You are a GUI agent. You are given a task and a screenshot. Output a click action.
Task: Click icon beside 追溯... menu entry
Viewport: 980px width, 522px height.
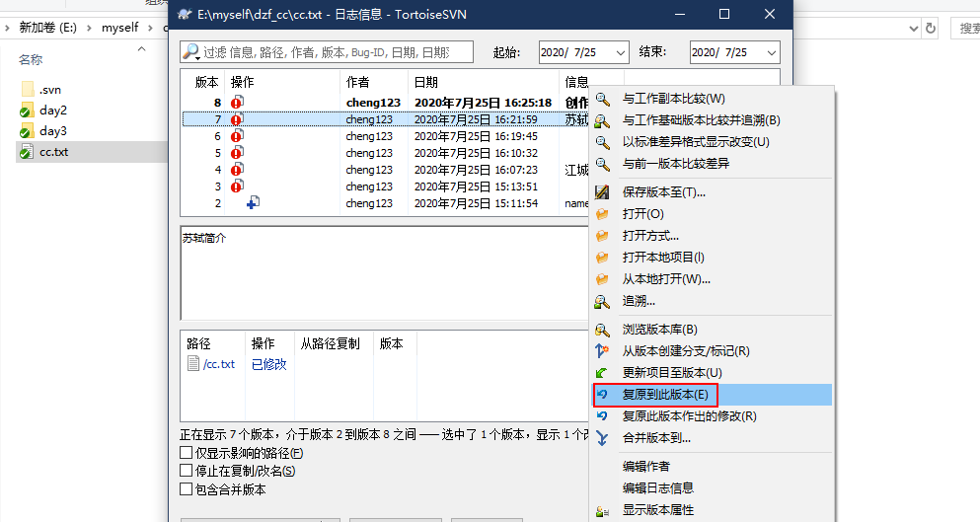click(x=602, y=301)
